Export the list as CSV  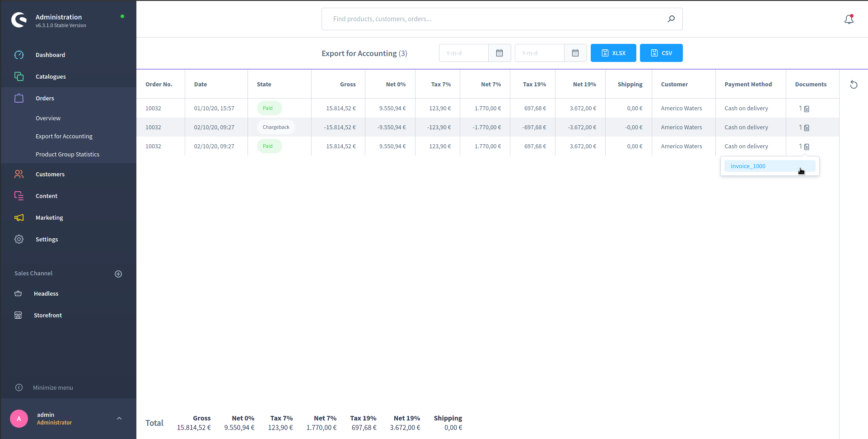tap(661, 53)
